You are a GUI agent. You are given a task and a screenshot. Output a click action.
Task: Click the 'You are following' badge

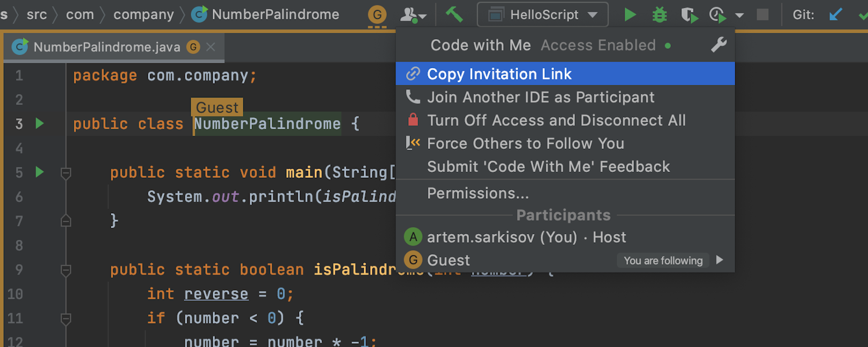(663, 261)
